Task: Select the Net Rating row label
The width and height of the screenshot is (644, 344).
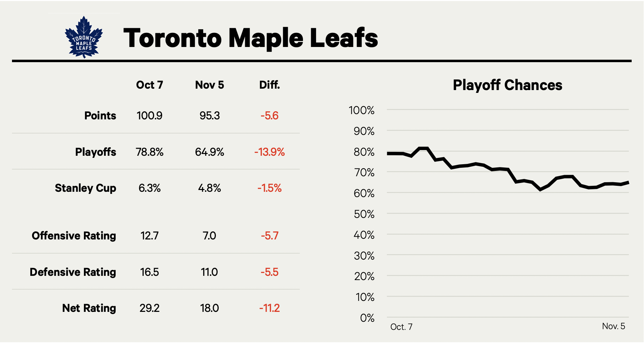Action: tap(89, 308)
